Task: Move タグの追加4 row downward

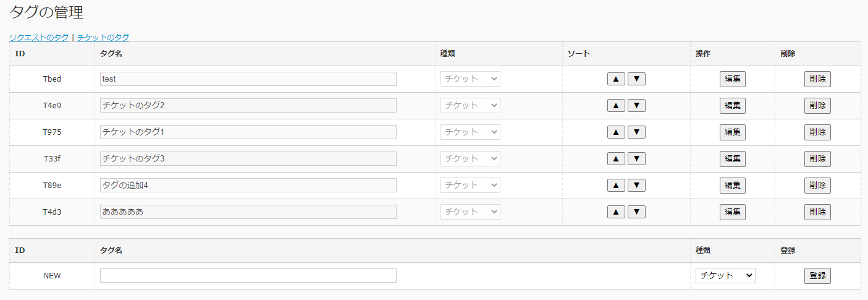Action: tap(636, 186)
